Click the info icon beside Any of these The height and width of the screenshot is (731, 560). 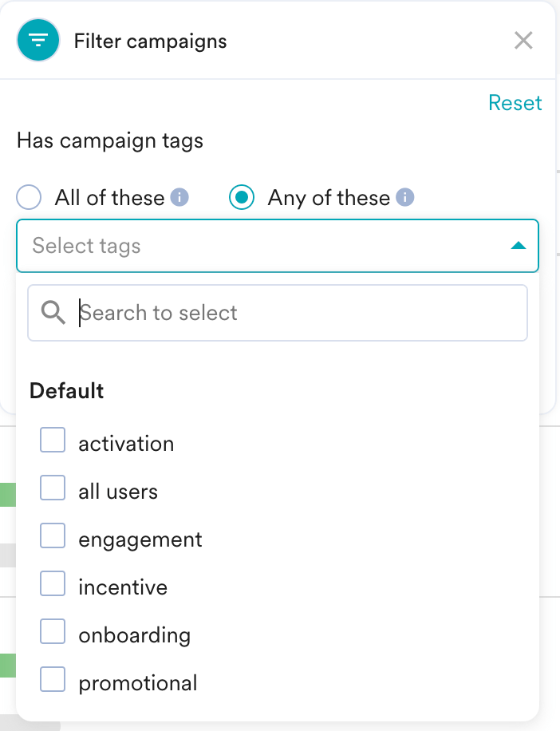[x=405, y=197]
